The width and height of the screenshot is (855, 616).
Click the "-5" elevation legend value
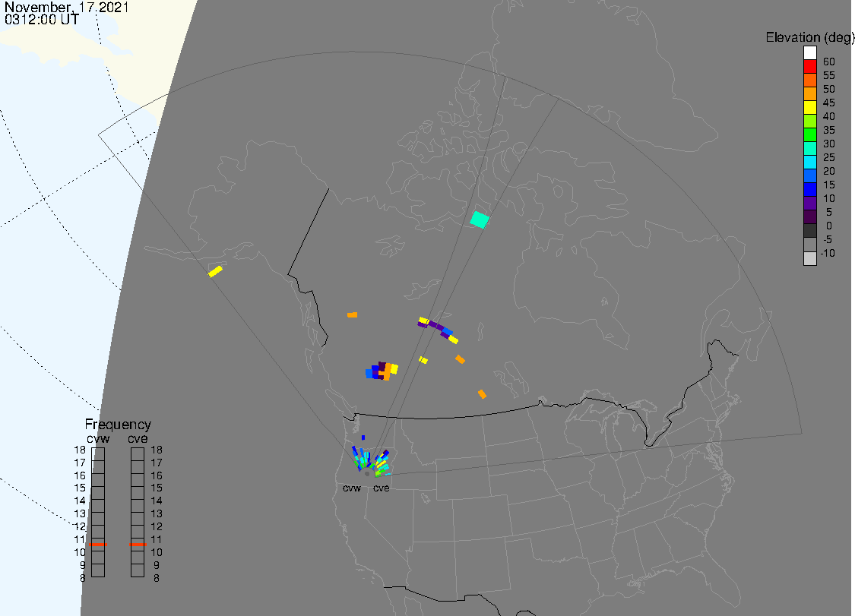[x=827, y=239]
